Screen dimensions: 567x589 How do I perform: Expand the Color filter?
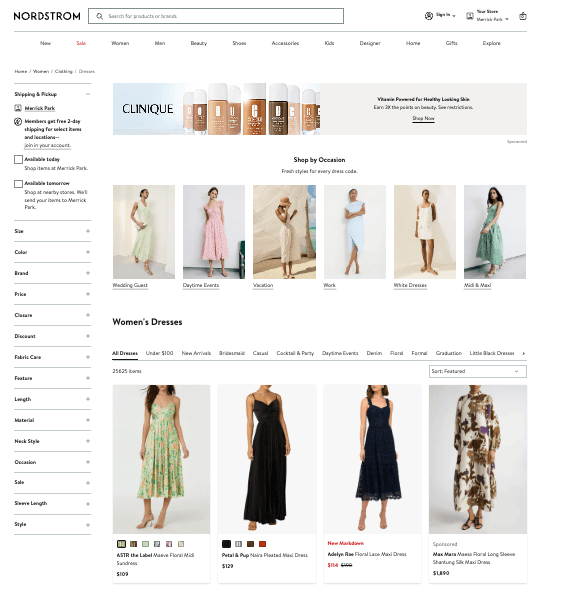(88, 252)
